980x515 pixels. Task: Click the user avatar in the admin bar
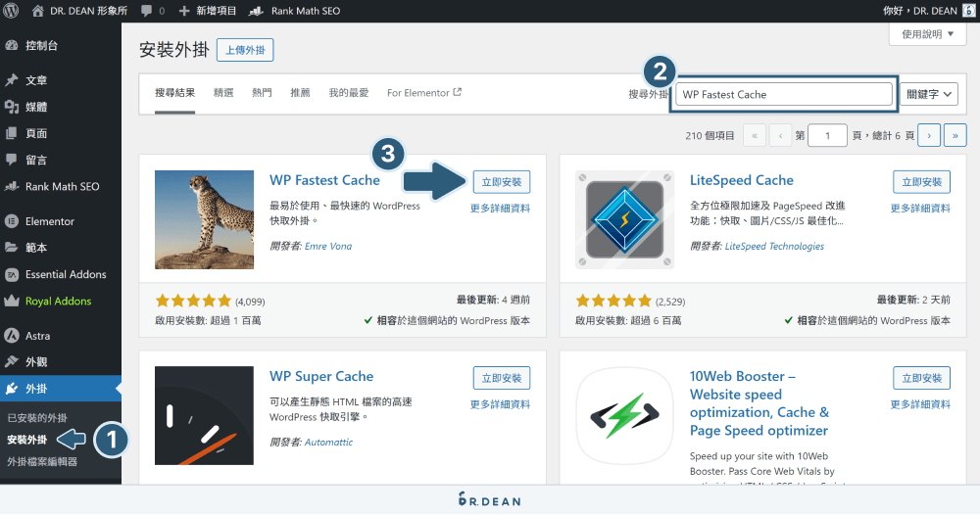click(969, 11)
